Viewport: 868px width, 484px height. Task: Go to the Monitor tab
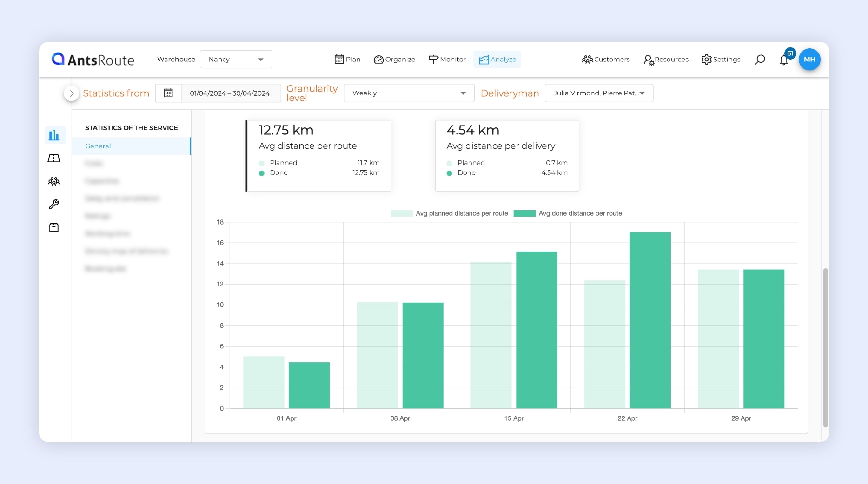tap(447, 60)
